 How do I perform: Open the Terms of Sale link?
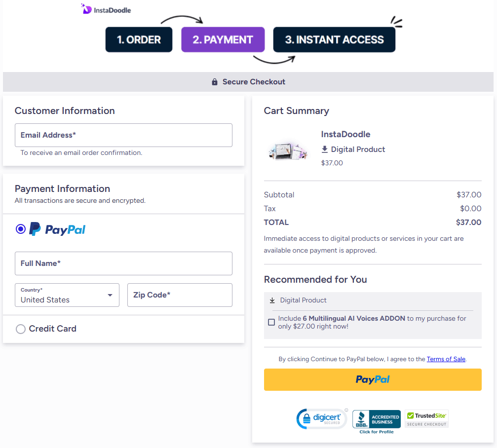tap(446, 359)
